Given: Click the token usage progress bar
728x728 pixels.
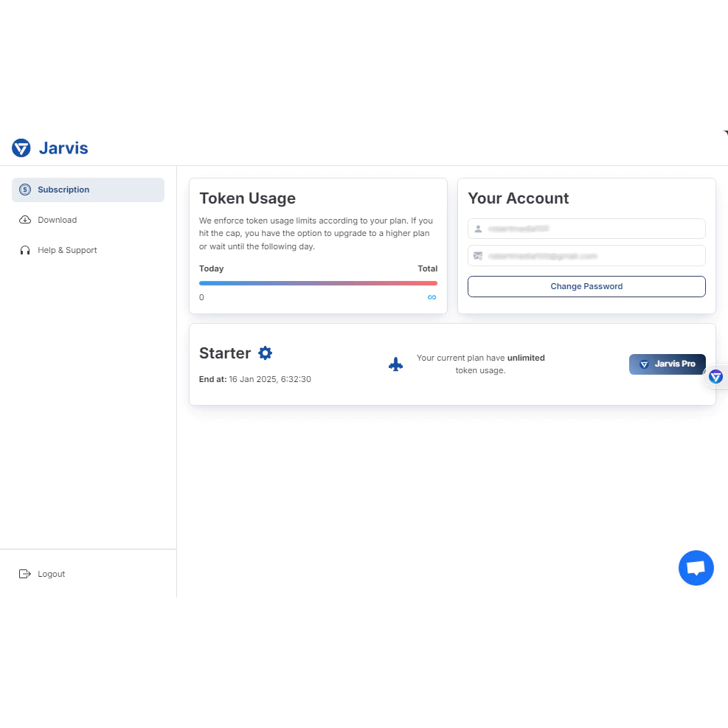Looking at the screenshot, I should (318, 283).
